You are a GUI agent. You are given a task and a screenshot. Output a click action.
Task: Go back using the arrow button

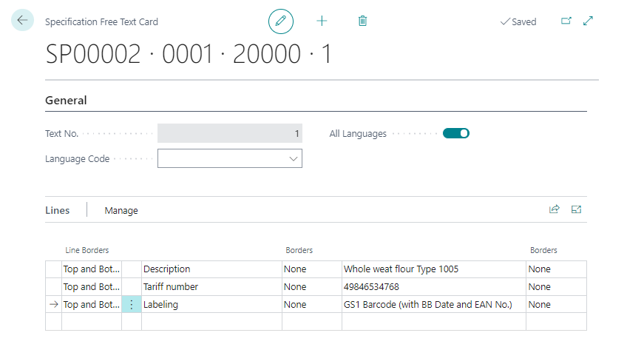point(23,20)
